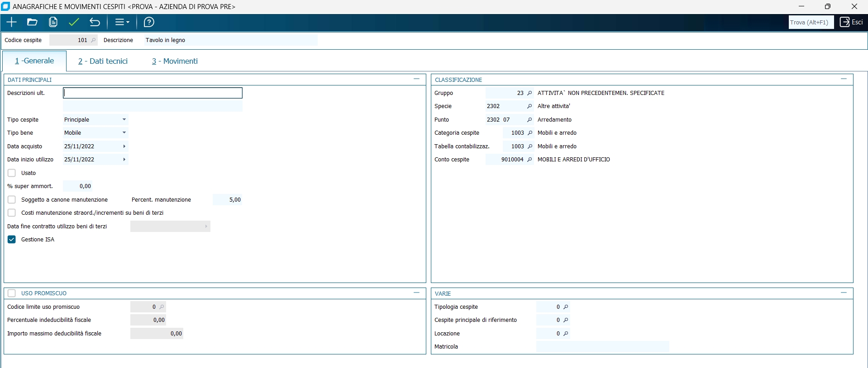
Task: Collapse the Uso Promiscuo panel
Action: 416,293
